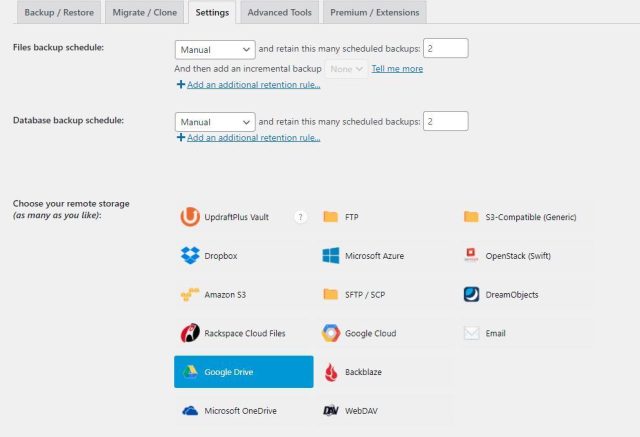Select the DreamObjects storage icon
This screenshot has height=437, width=640.
click(472, 295)
